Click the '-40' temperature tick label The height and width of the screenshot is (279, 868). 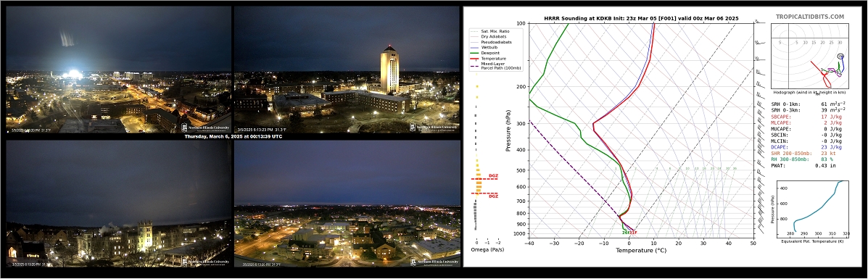[x=529, y=243]
